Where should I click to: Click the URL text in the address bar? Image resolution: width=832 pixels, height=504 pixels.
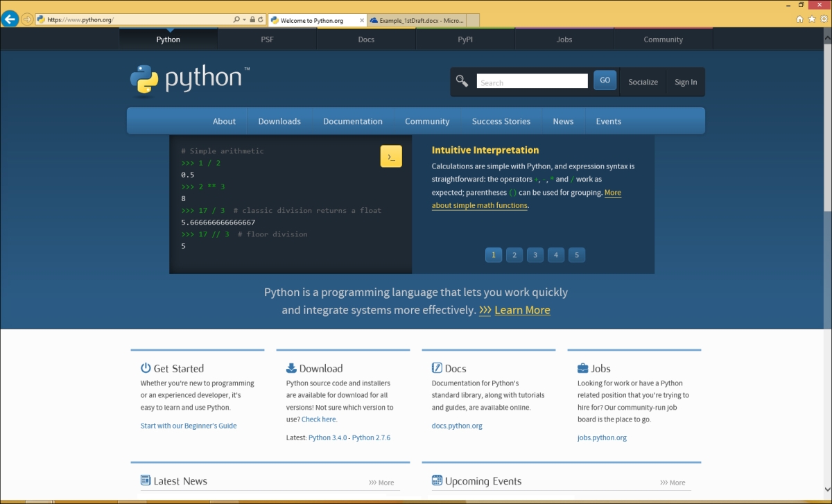tap(80, 20)
